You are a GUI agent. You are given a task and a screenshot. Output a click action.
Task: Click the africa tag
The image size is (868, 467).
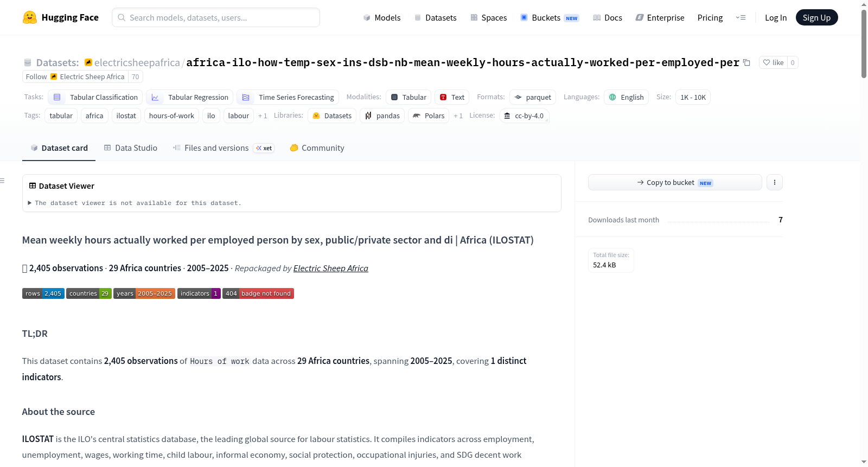pos(94,116)
